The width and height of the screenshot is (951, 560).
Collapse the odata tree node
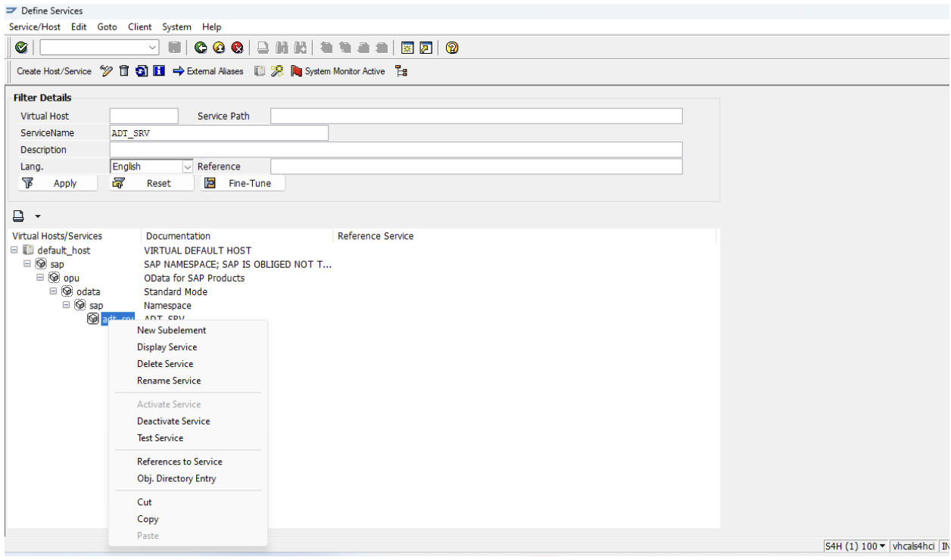tap(53, 291)
